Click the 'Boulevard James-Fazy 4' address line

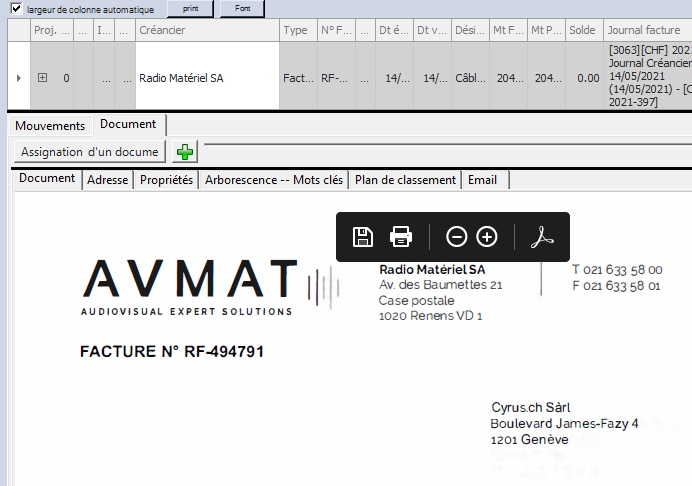tap(564, 424)
